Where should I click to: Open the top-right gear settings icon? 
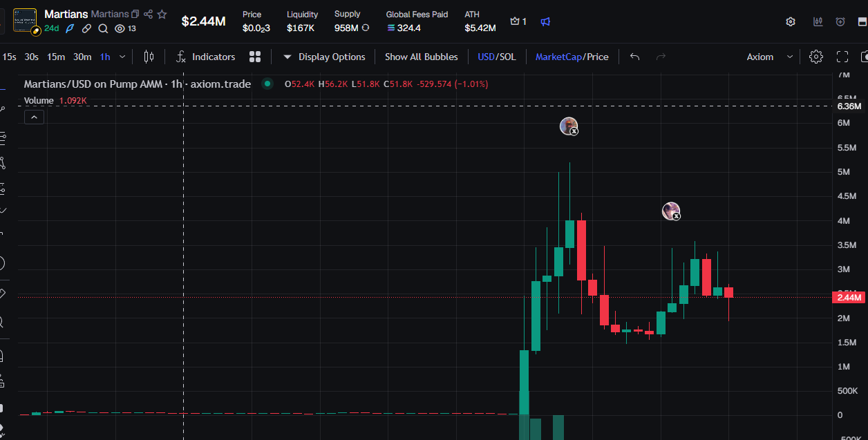791,21
